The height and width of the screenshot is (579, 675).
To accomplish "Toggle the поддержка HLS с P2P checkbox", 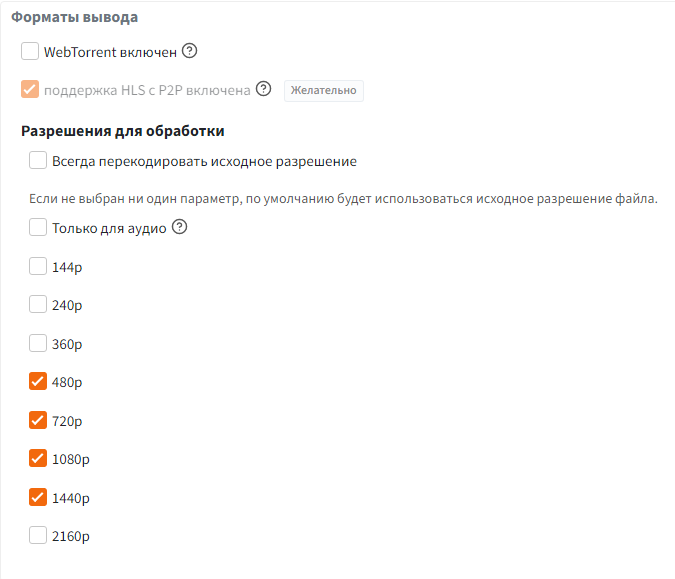I will coord(30,90).
